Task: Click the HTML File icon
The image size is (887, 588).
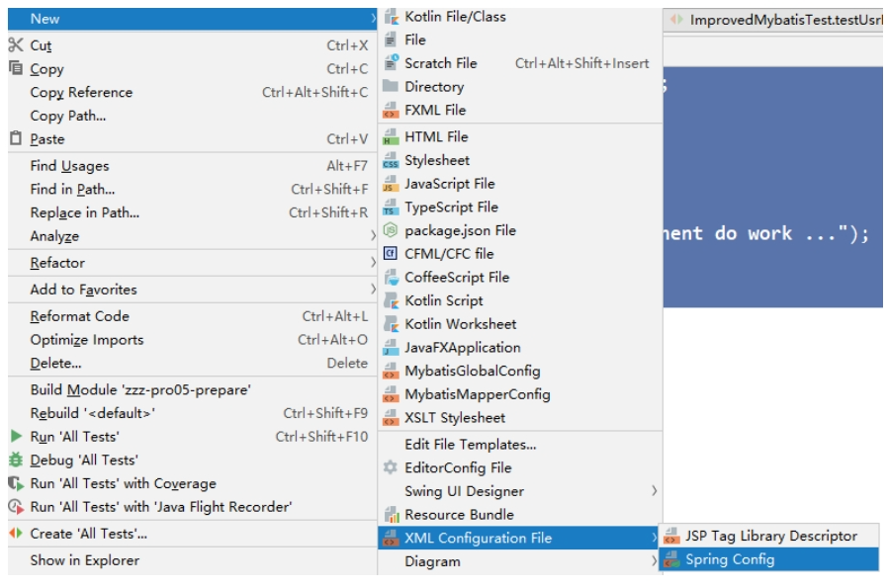Action: coord(391,136)
